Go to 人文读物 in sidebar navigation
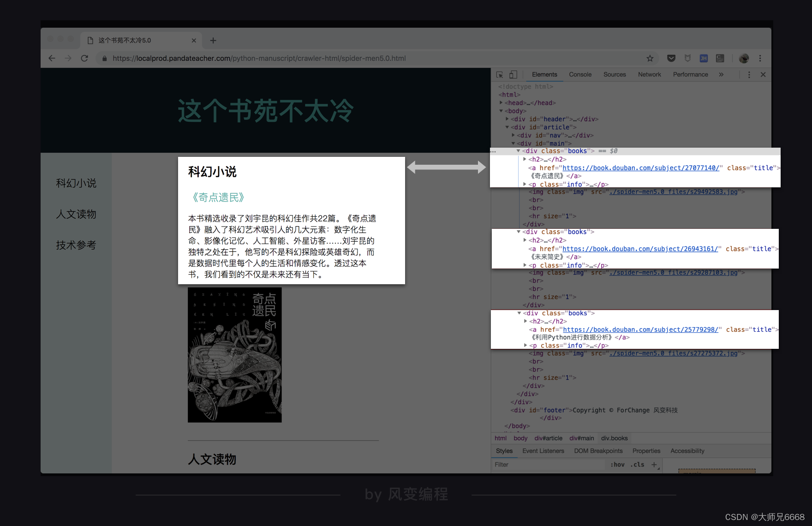812x526 pixels. click(76, 214)
